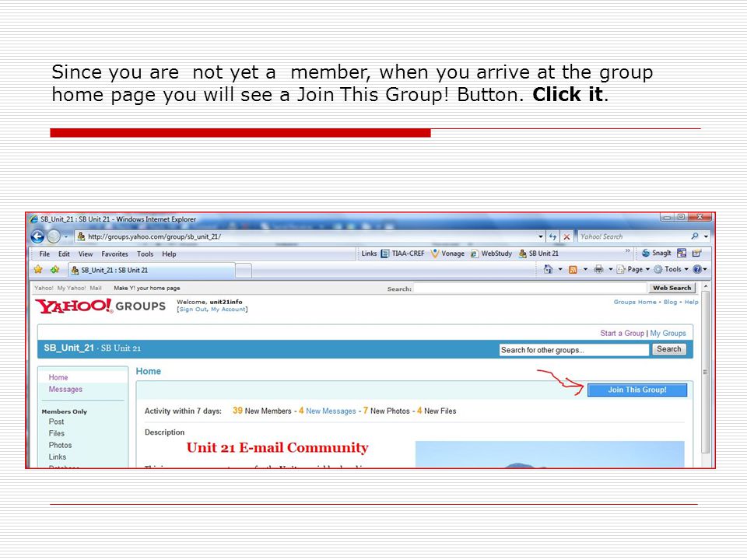Click Make Y! your home page link
This screenshot has width=747, height=560.
pos(147,288)
